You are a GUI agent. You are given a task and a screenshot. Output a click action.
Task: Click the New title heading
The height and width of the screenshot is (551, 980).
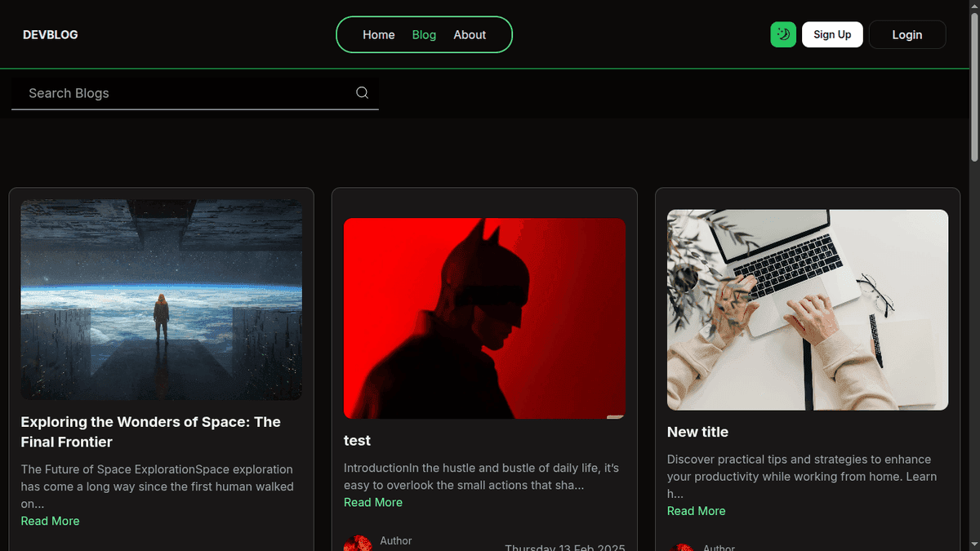[697, 432]
